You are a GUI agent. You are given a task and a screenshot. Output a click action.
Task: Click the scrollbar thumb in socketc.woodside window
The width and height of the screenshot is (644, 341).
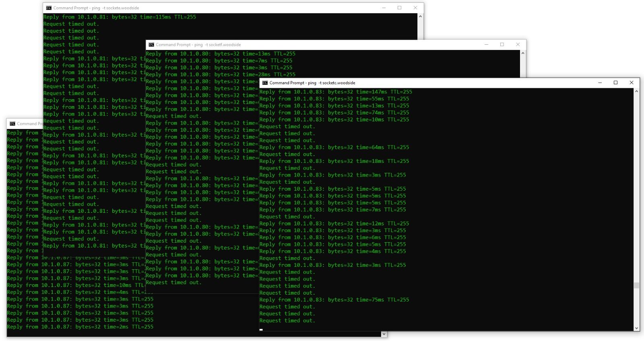pos(636,285)
